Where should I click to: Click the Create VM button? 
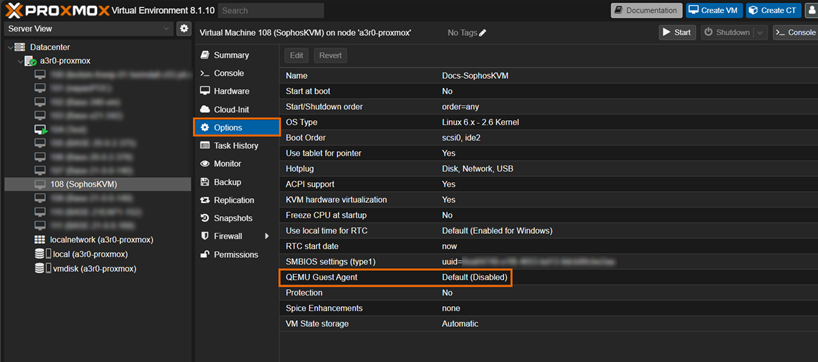pos(714,10)
